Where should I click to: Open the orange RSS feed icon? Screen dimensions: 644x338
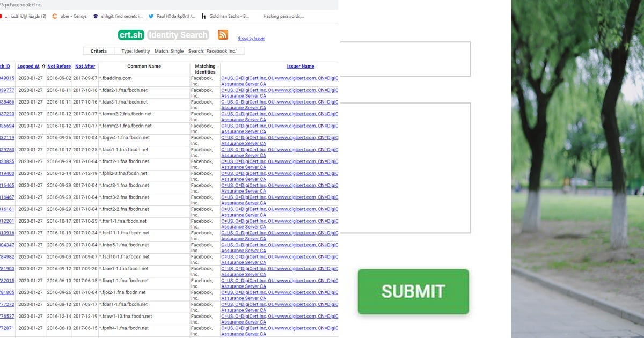click(x=223, y=34)
